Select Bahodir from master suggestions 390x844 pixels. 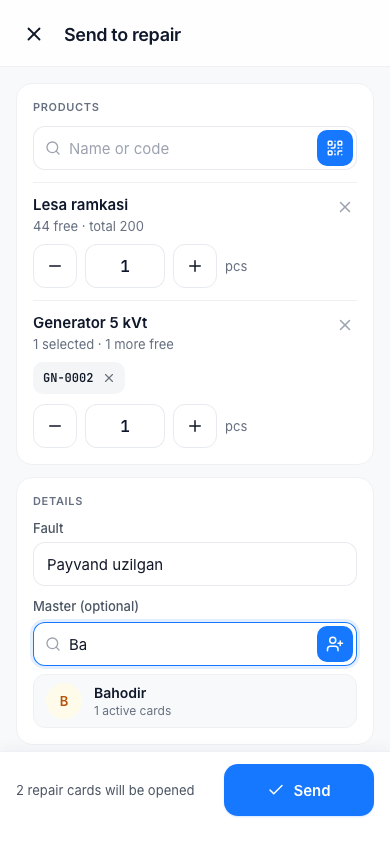pos(195,701)
